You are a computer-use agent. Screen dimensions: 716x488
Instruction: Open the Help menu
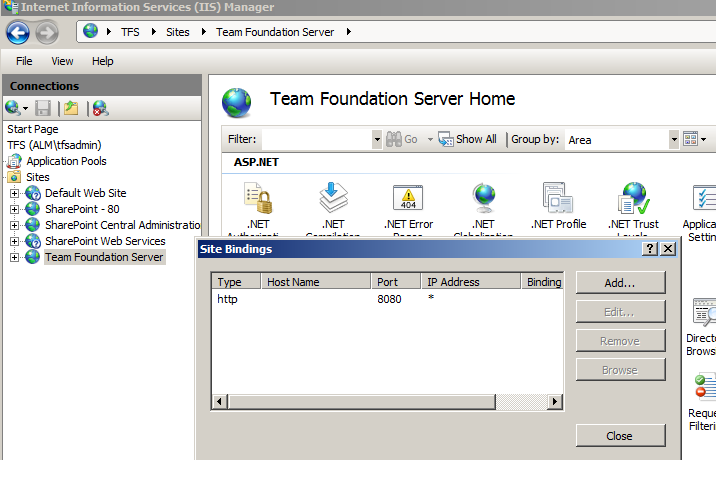coord(103,61)
